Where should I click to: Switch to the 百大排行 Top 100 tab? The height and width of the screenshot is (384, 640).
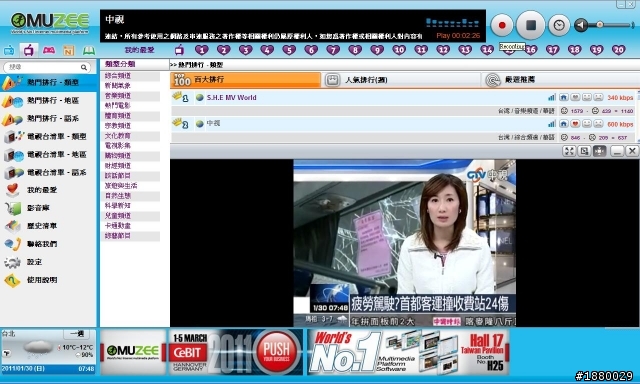245,80
